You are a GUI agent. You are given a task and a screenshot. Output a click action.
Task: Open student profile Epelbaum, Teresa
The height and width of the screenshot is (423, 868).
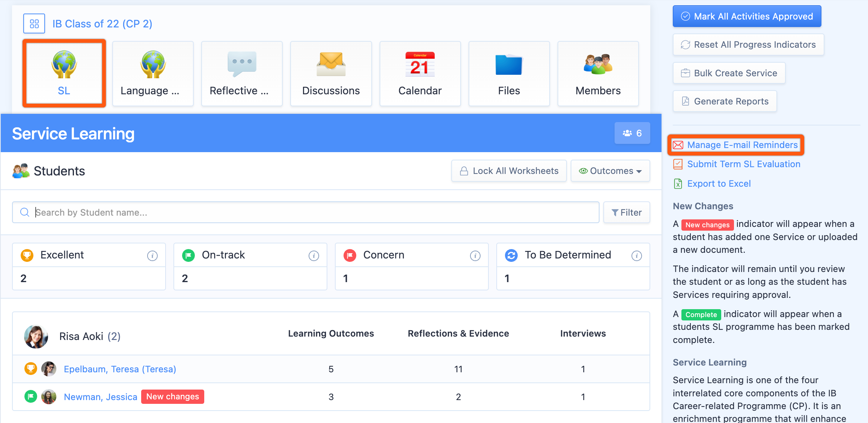pyautogui.click(x=120, y=369)
